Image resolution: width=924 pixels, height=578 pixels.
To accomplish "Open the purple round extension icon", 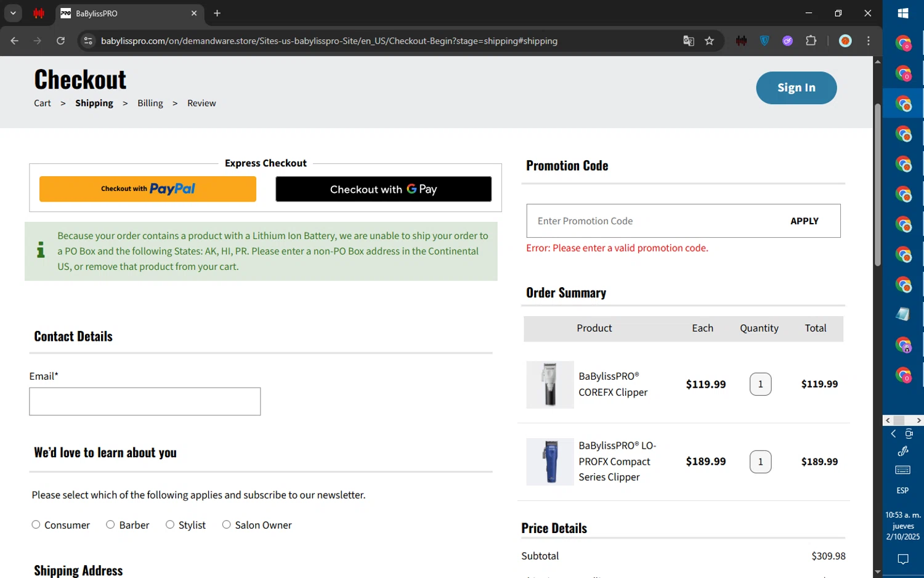I will [788, 41].
